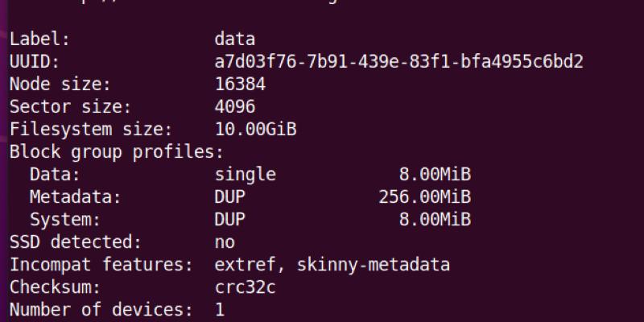Select the Node size value 16384
This screenshot has width=644, height=322.
[240, 84]
